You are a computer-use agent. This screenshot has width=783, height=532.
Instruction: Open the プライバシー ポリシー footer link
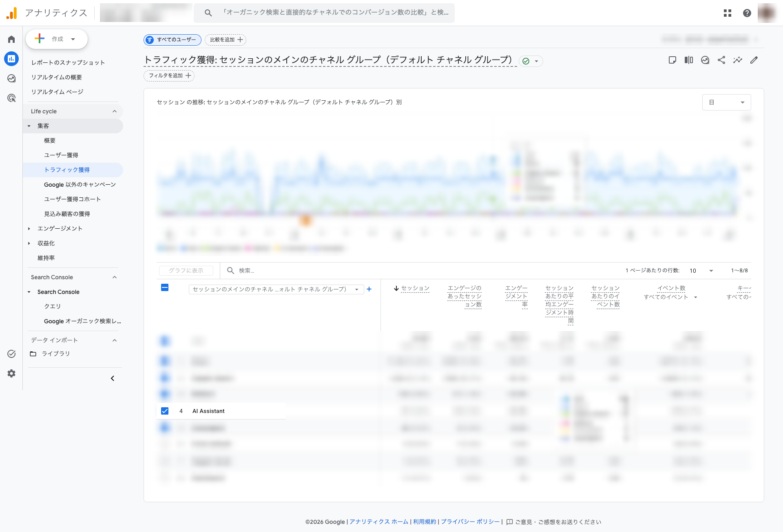470,522
